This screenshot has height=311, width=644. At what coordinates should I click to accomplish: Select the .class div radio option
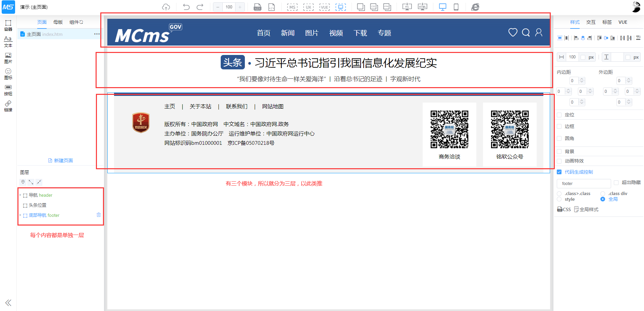[x=603, y=194]
